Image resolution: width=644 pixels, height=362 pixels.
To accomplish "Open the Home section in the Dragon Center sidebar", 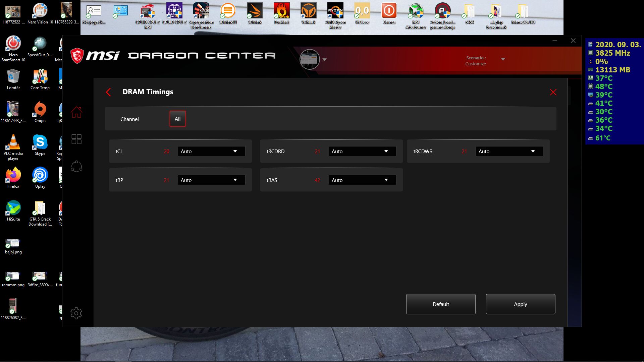I will coord(76,112).
